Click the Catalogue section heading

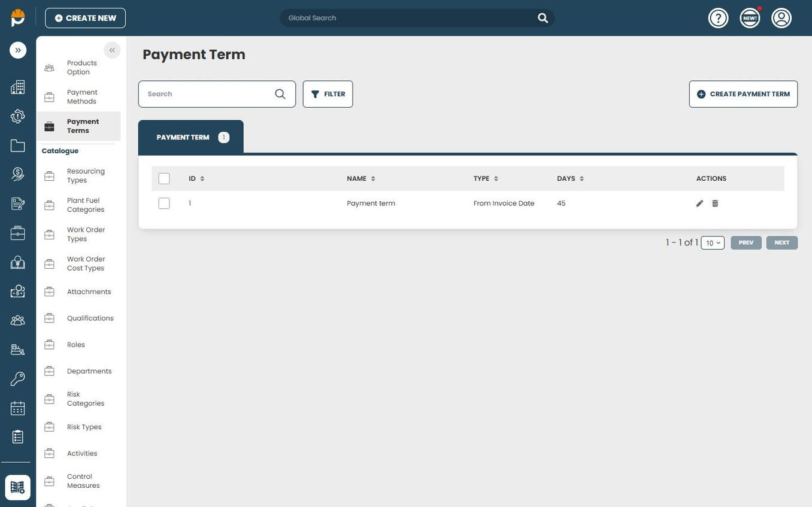click(60, 151)
